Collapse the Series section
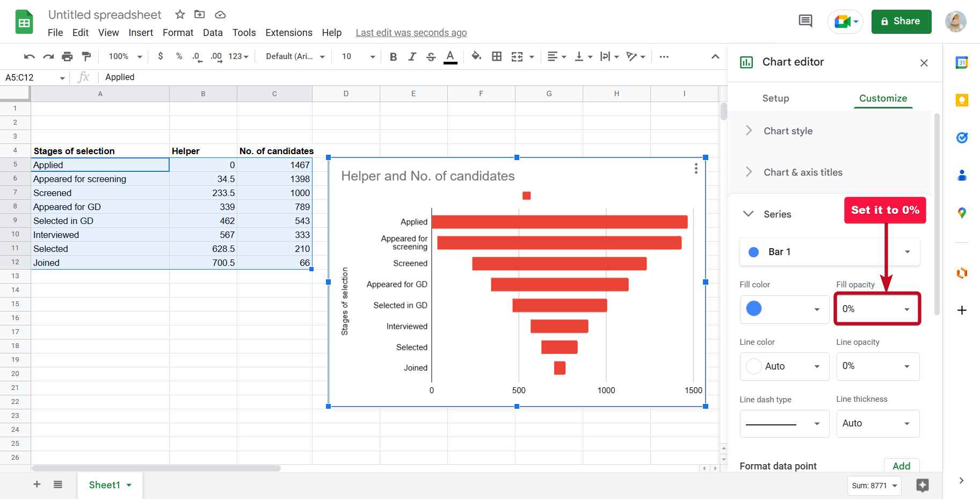This screenshot has height=499, width=980. [749, 214]
